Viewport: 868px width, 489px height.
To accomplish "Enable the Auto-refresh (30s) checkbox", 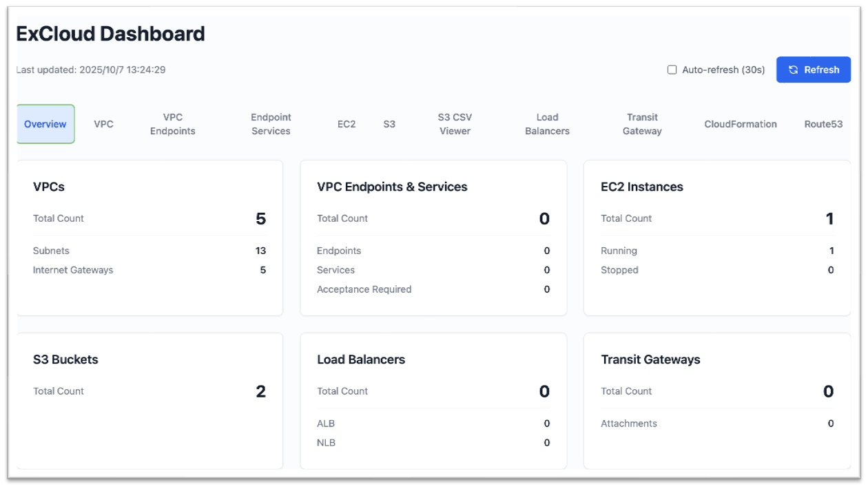I will click(x=672, y=69).
